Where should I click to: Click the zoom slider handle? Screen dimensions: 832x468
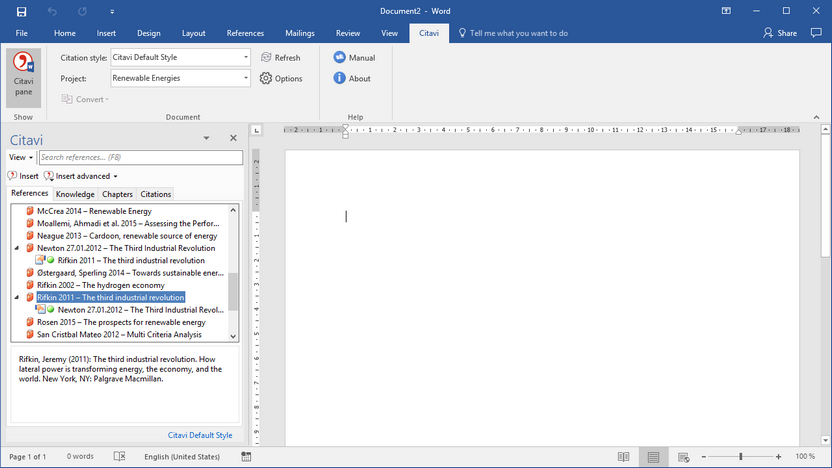741,456
